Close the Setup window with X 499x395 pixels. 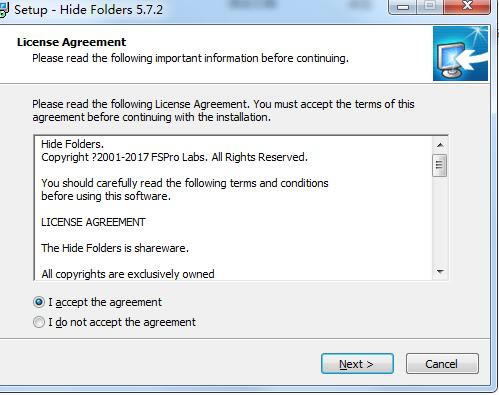point(467,7)
